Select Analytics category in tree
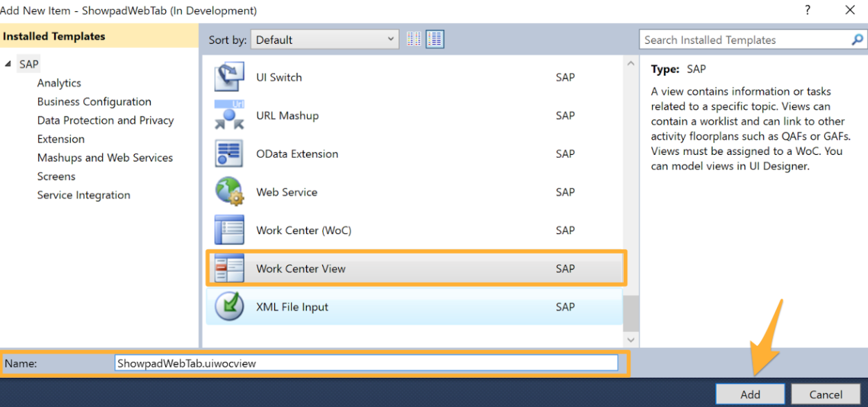The height and width of the screenshot is (407, 868). click(59, 83)
